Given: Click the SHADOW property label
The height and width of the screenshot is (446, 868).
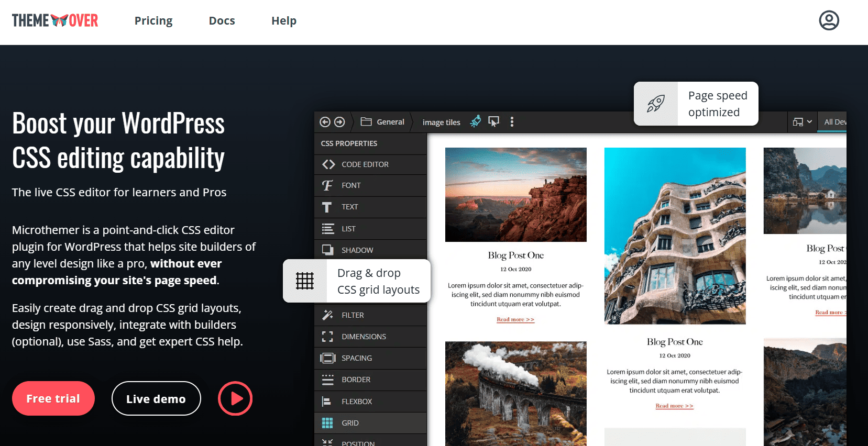Looking at the screenshot, I should pyautogui.click(x=357, y=250).
